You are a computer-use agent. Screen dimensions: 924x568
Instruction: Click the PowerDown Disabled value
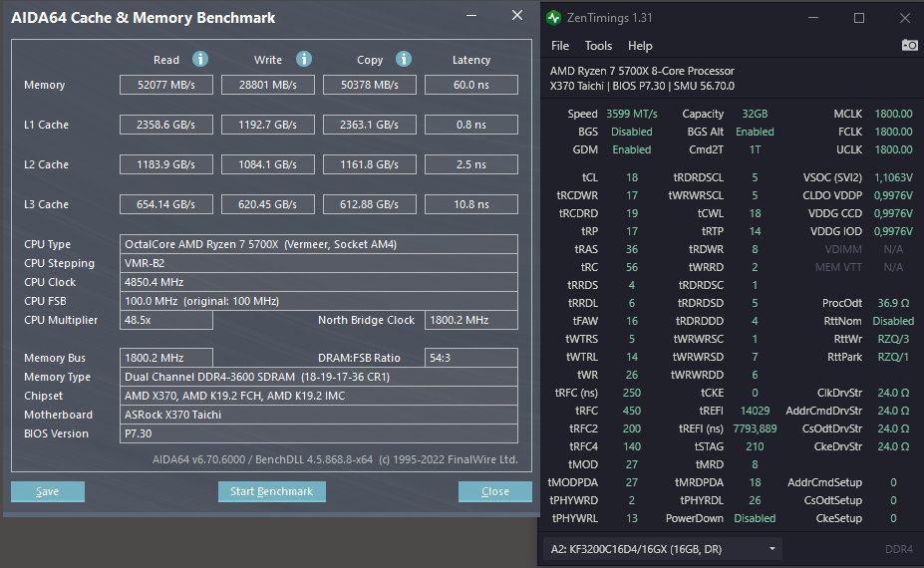[x=755, y=518]
